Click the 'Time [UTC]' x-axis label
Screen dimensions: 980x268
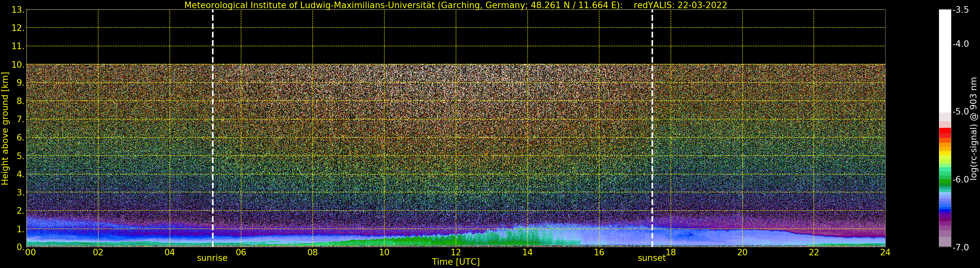tap(456, 262)
